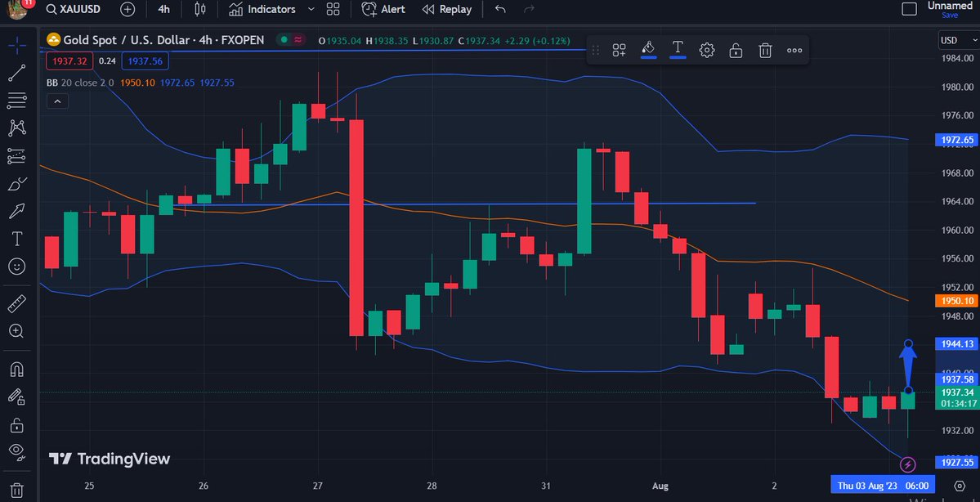
Task: Open more options via the ellipsis menu
Action: tap(794, 50)
